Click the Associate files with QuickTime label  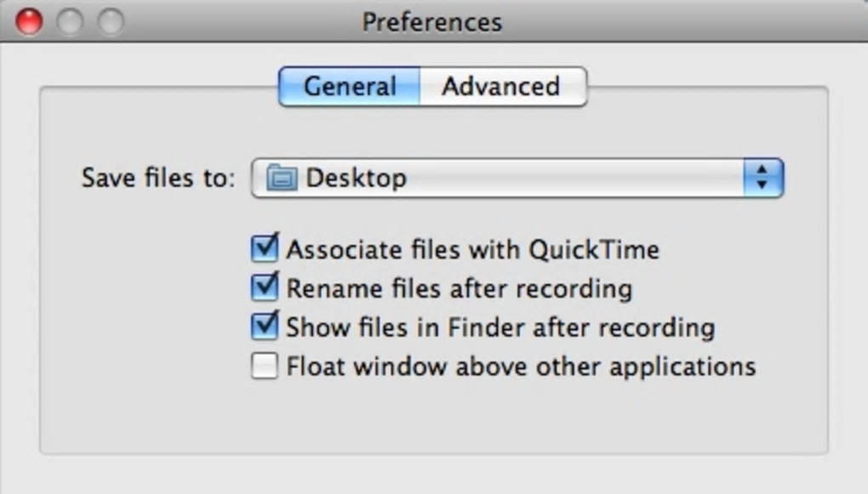pyautogui.click(x=472, y=250)
